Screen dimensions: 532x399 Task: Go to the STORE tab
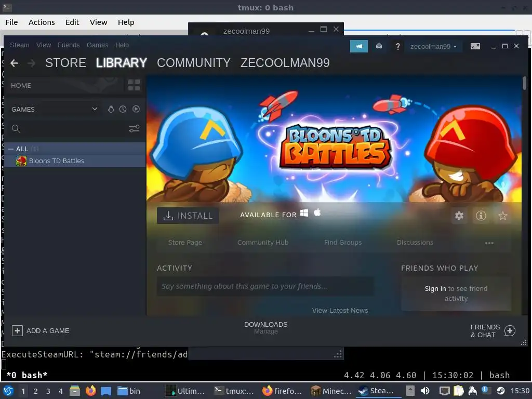coord(65,63)
